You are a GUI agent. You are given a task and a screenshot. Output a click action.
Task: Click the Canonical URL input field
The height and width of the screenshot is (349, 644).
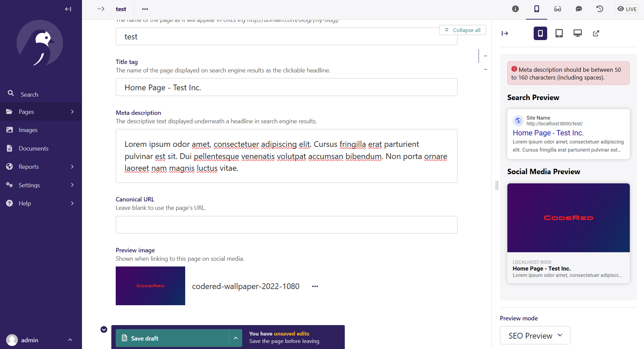tap(286, 224)
